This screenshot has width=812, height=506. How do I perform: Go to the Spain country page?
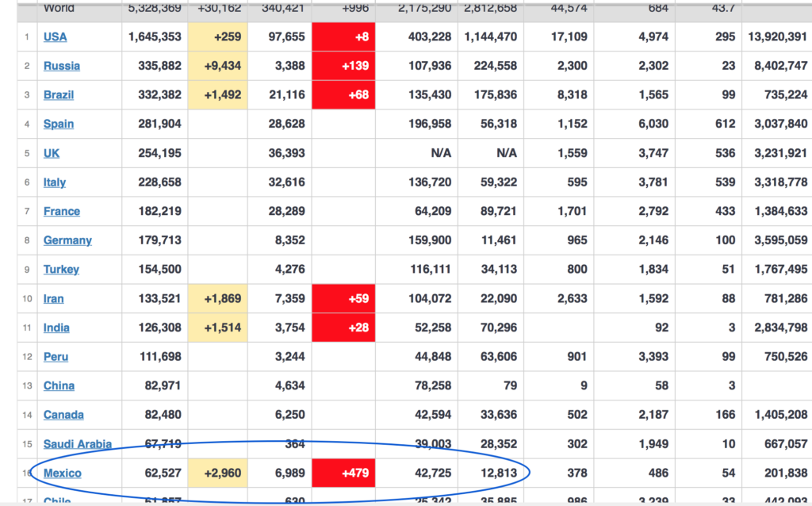(59, 124)
